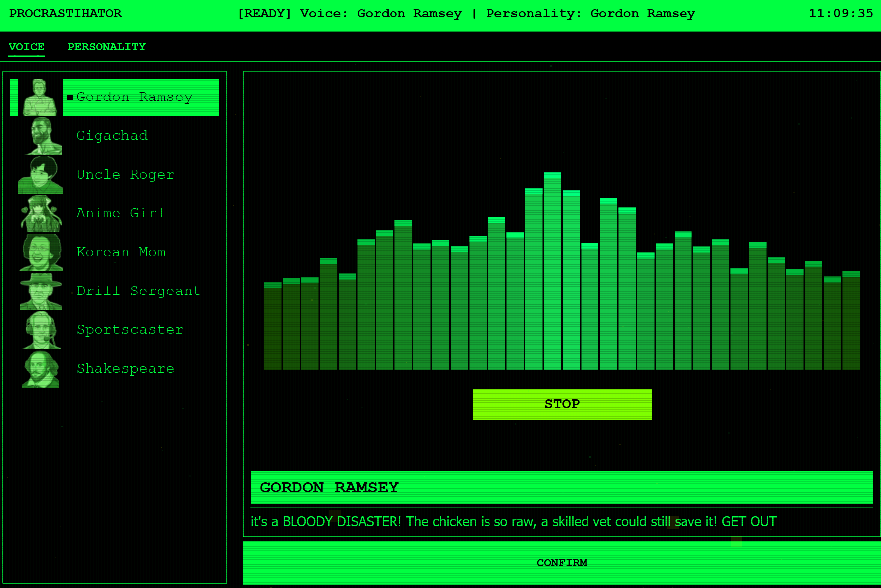
Task: Click the BLOODY DISASTER sample quote text
Action: coord(513,521)
